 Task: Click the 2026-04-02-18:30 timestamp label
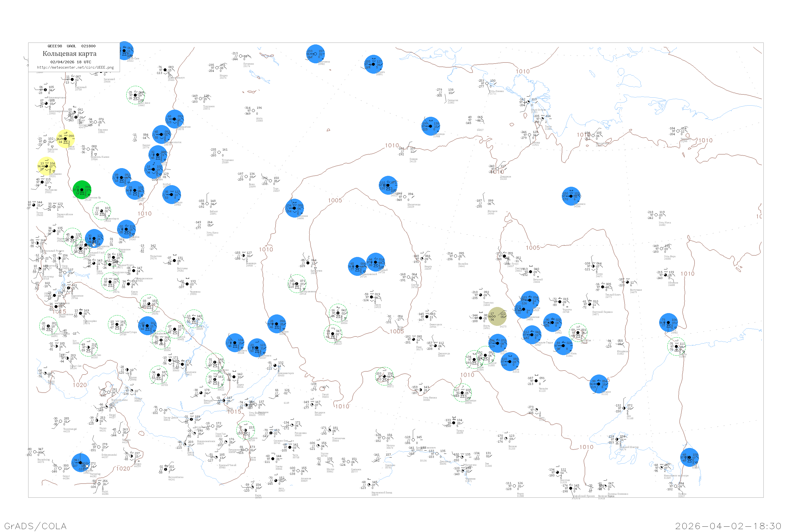(x=728, y=526)
